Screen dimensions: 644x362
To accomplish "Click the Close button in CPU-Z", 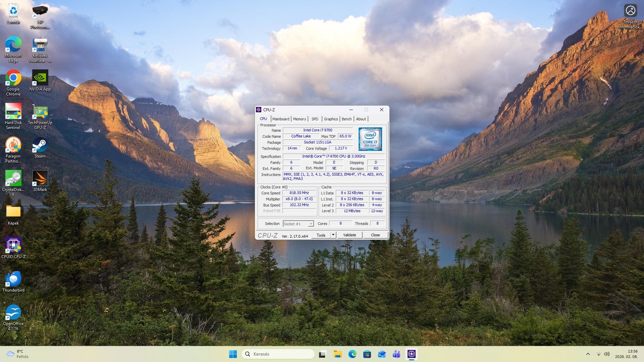I will click(375, 235).
